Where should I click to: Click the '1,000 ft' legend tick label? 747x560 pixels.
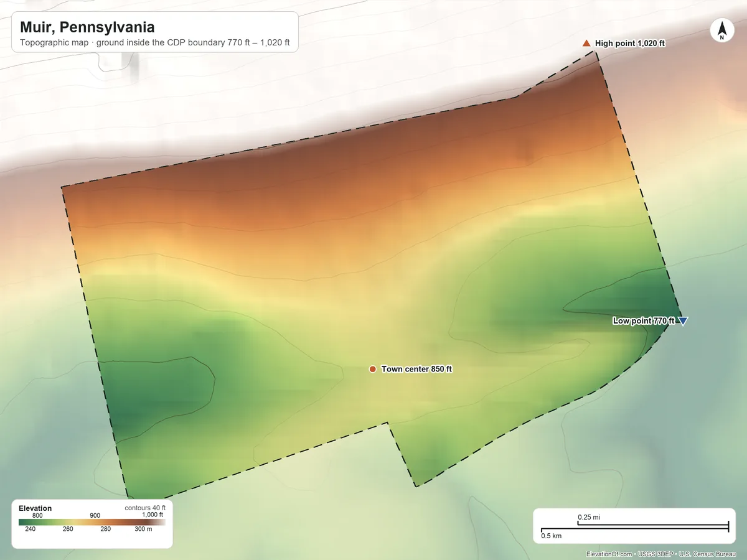[153, 515]
